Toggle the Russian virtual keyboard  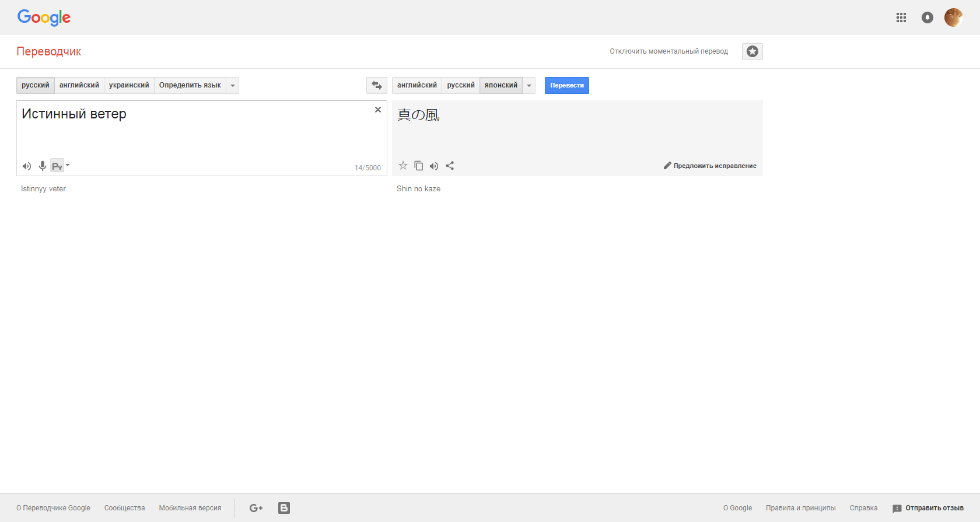tap(57, 166)
